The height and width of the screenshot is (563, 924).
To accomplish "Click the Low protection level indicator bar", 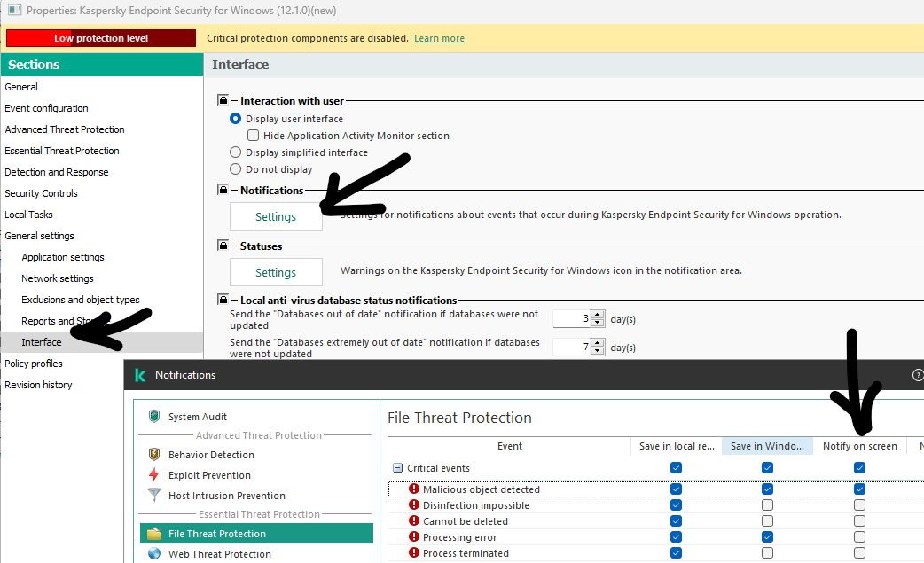I will (100, 38).
